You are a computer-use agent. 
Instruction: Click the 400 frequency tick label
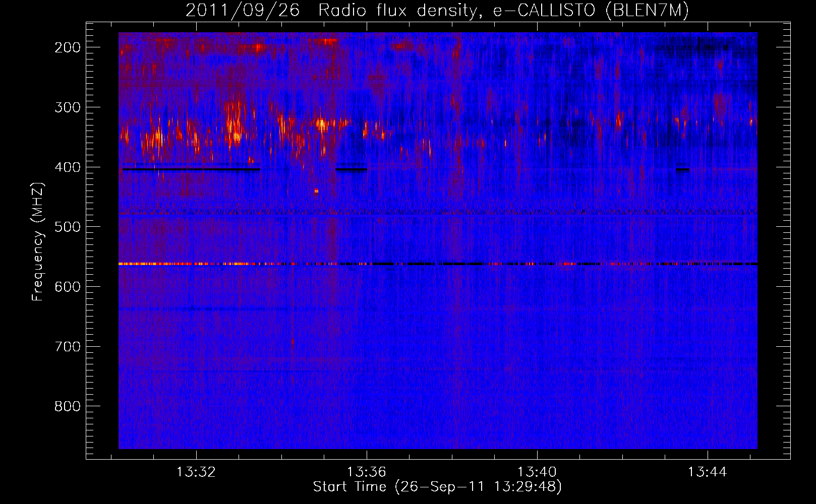pos(67,167)
